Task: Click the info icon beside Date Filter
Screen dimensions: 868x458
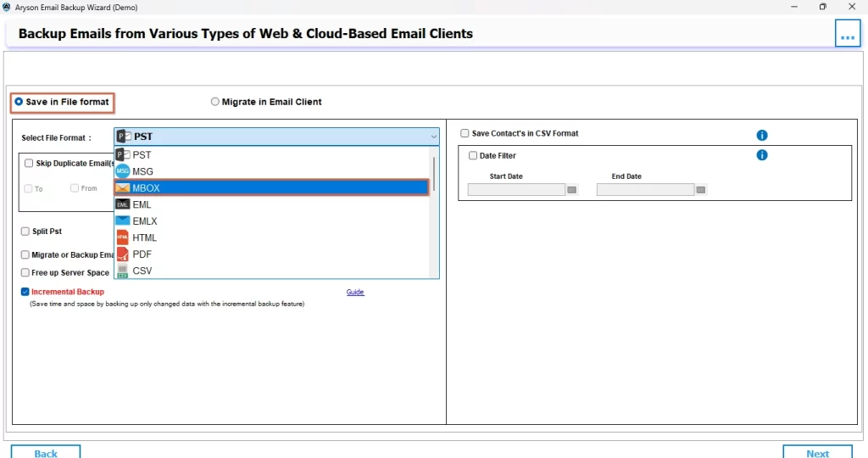Action: pyautogui.click(x=762, y=155)
